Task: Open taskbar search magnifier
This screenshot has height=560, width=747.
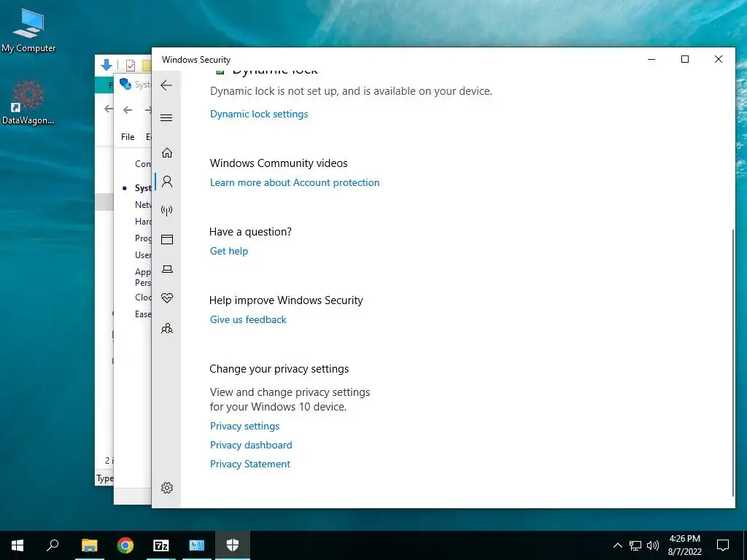Action: [x=53, y=545]
